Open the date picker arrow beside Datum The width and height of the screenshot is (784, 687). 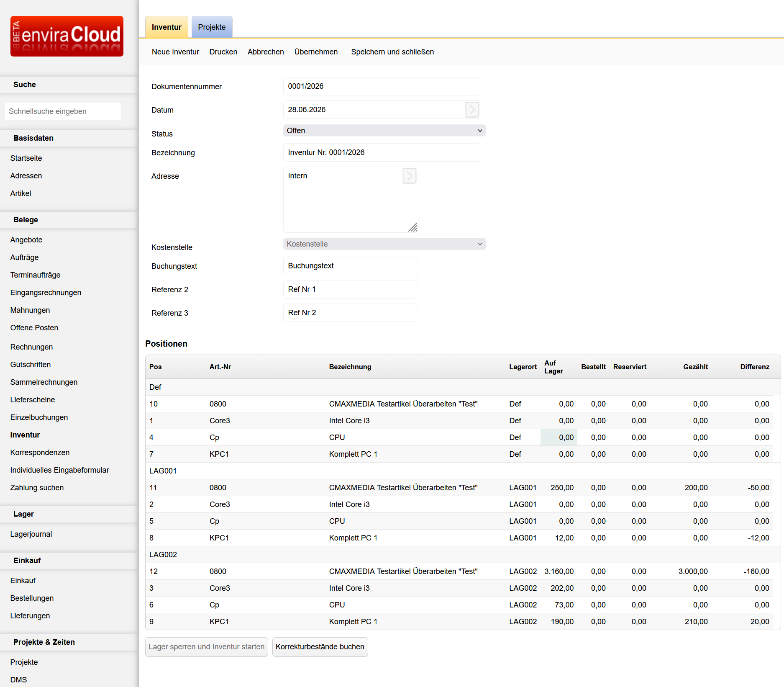[x=472, y=110]
